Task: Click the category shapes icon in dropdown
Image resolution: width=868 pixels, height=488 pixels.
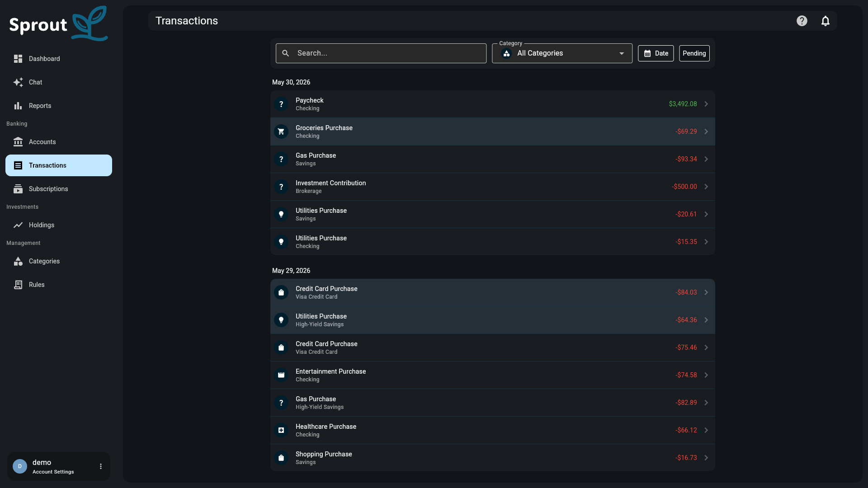Action: [507, 53]
